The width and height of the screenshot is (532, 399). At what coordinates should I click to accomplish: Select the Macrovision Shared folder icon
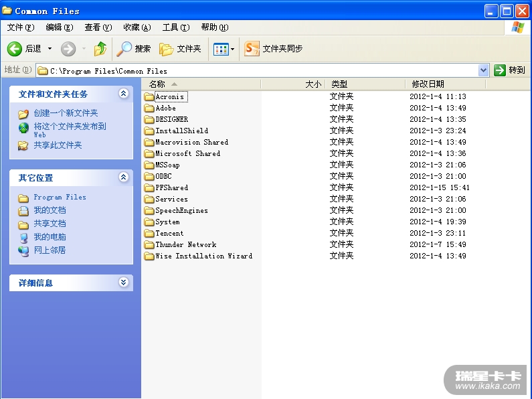149,143
